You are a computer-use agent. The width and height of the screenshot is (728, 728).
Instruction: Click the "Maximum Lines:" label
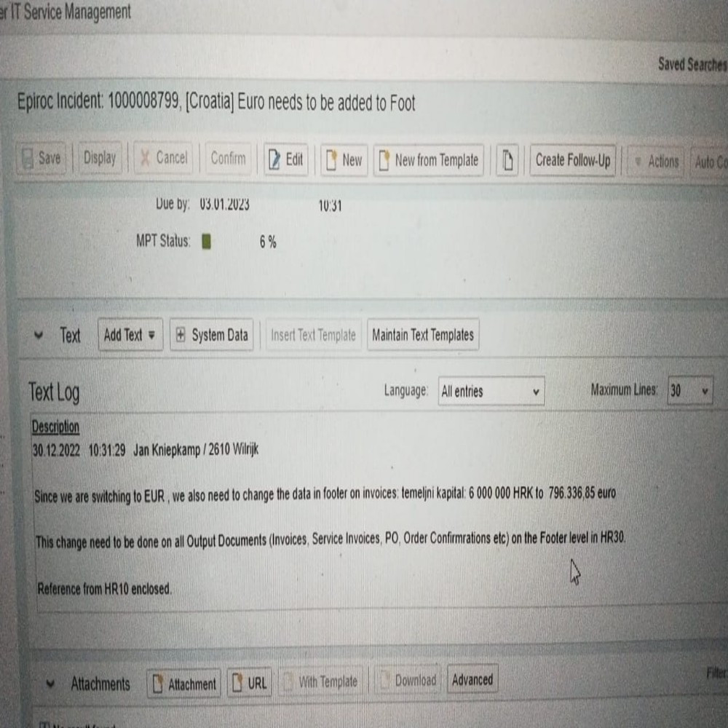[x=624, y=389]
